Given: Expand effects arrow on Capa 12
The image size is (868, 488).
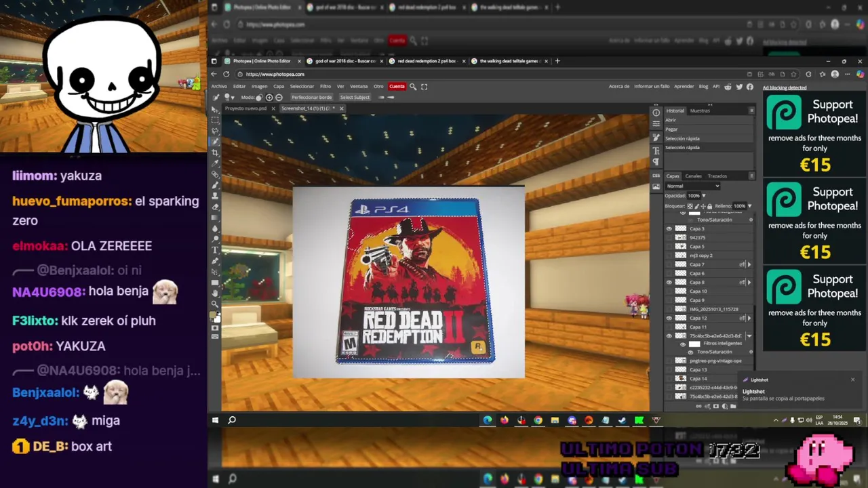Looking at the screenshot, I should 749,318.
